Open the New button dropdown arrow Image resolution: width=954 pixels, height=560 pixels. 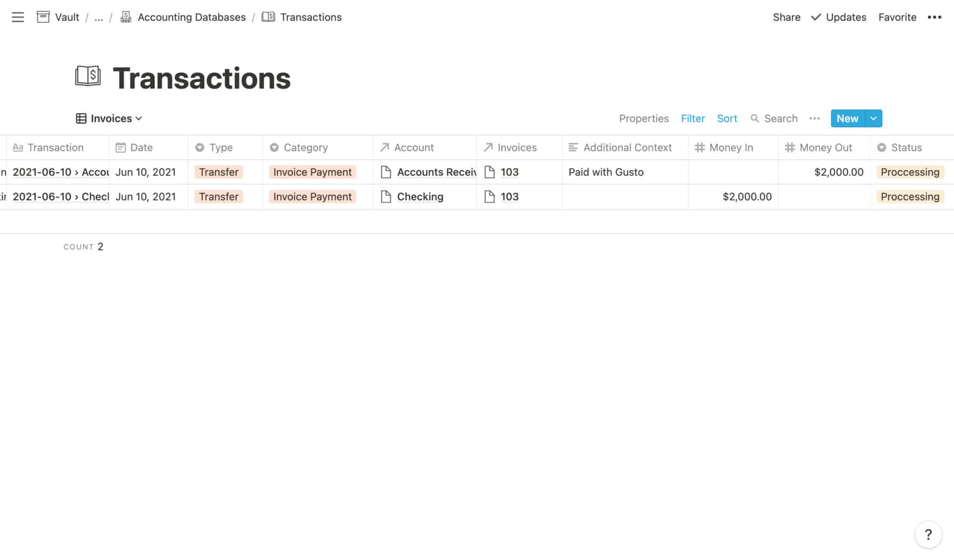point(873,118)
